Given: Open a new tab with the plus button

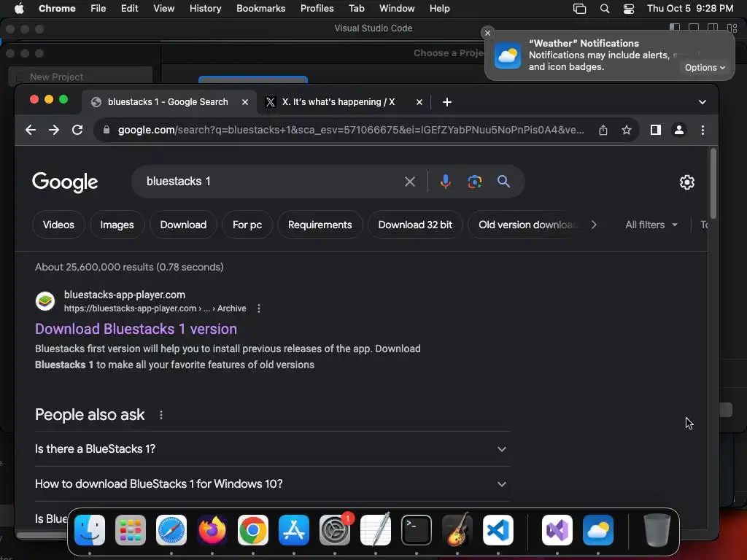Looking at the screenshot, I should [447, 102].
